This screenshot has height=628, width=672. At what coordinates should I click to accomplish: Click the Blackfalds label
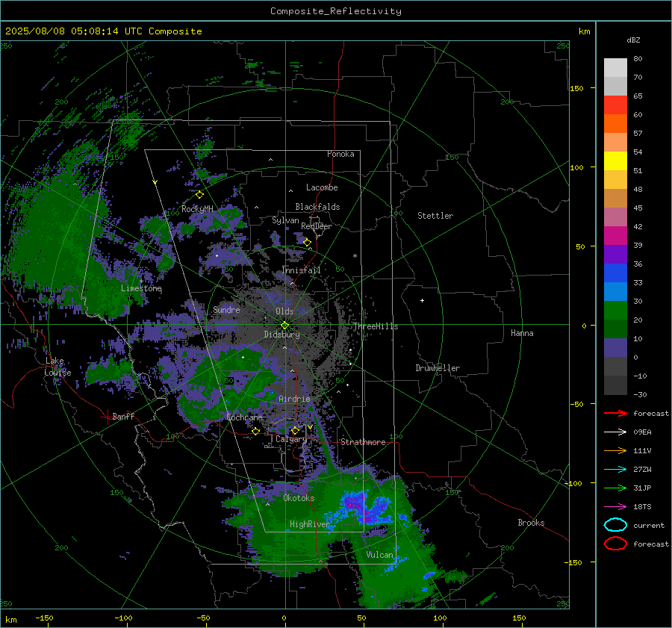[x=317, y=207]
